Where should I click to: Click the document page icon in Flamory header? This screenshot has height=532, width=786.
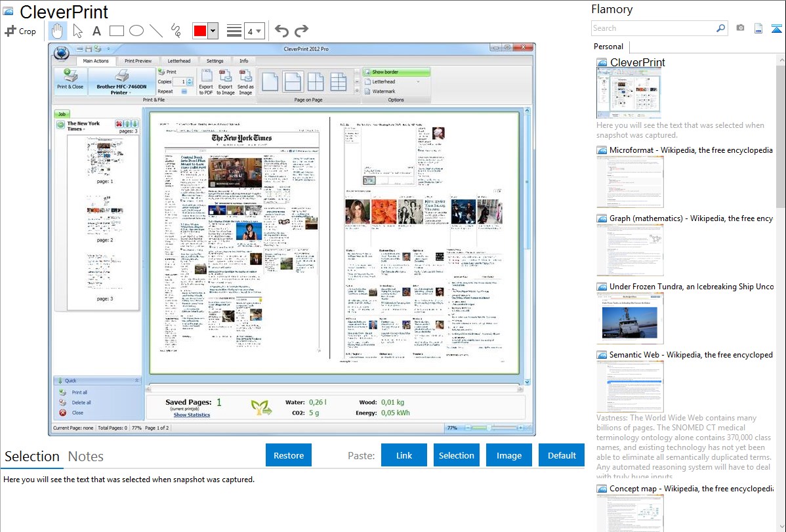coord(758,28)
